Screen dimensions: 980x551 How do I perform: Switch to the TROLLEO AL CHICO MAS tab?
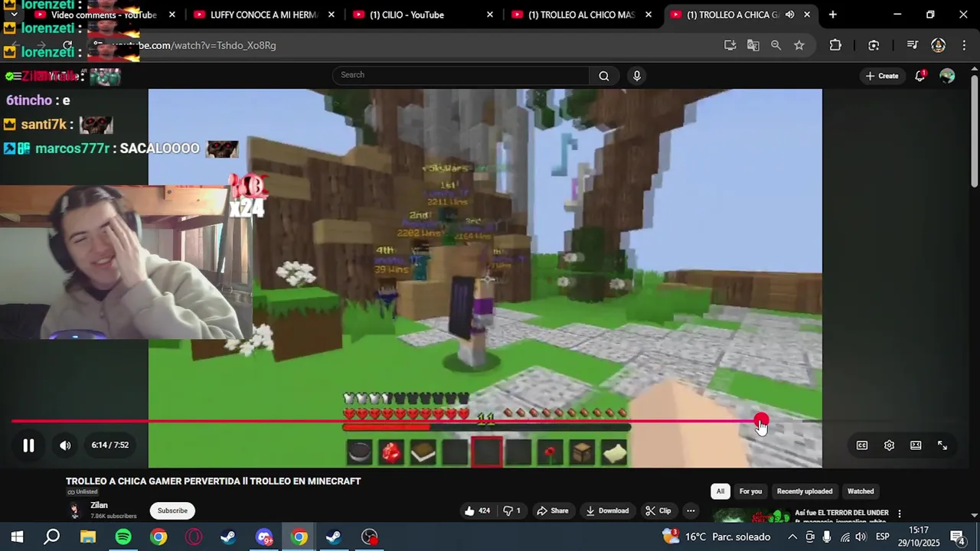pyautogui.click(x=581, y=15)
